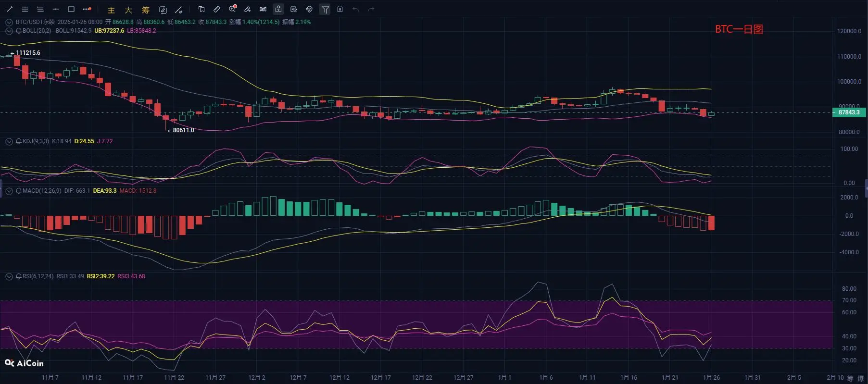The image size is (868, 384).
Task: Open the drawing notes list icon
Action: coord(294,9)
